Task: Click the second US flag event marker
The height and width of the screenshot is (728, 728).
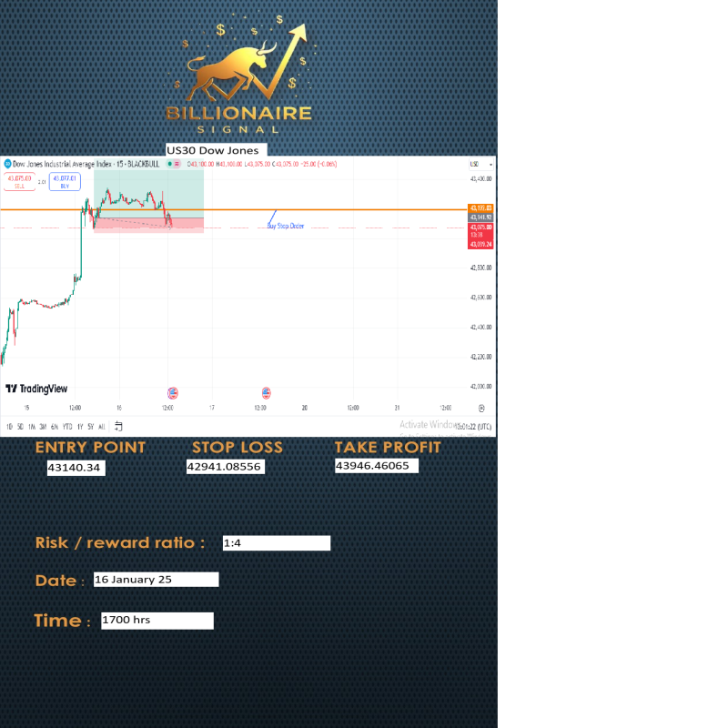Action: [x=266, y=393]
